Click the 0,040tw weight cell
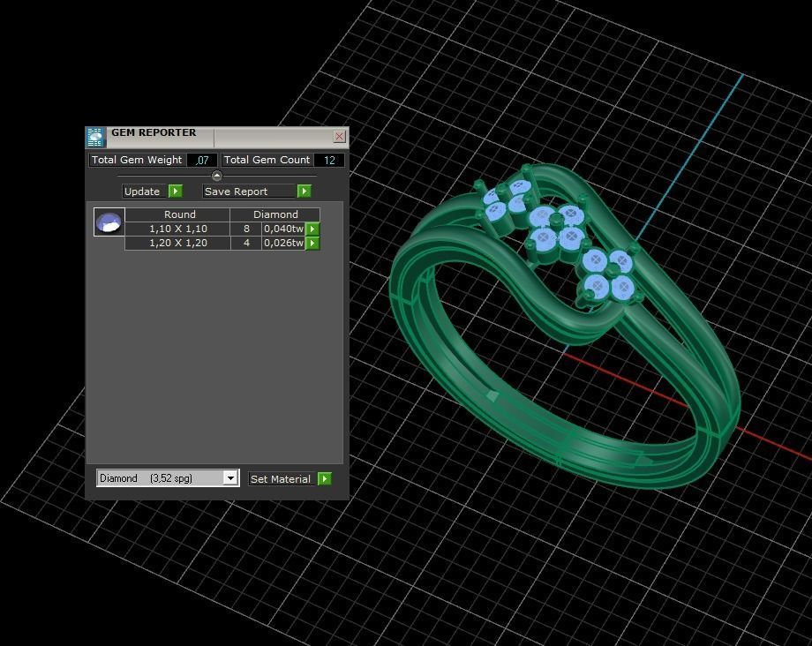Viewport: 812px width, 646px height. [284, 229]
